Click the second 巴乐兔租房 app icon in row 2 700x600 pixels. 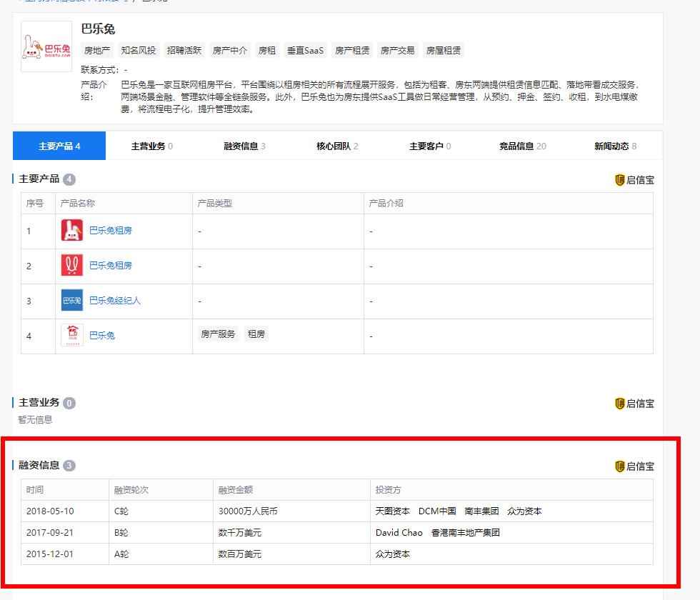click(x=71, y=265)
